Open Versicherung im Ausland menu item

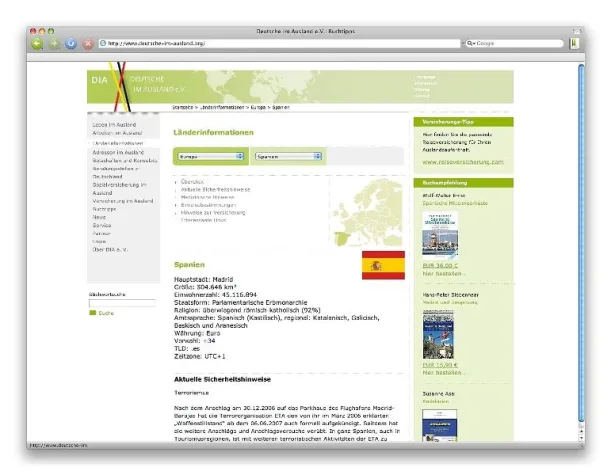(123, 201)
